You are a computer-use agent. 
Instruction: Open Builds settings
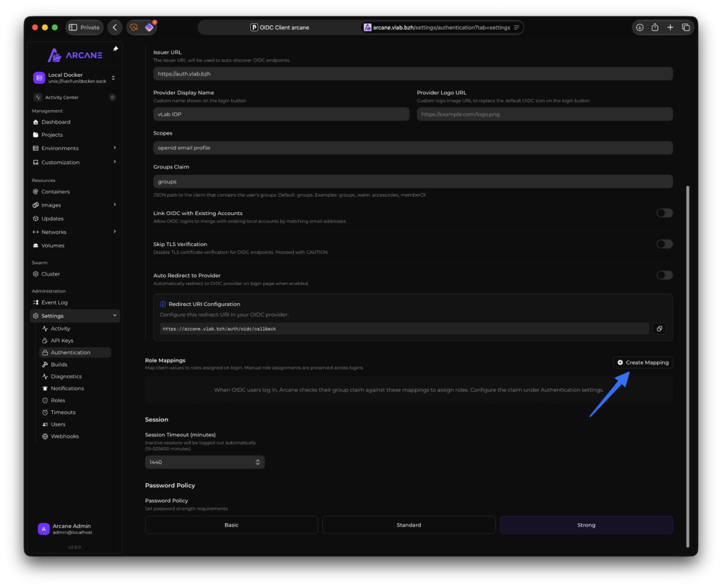coord(59,365)
